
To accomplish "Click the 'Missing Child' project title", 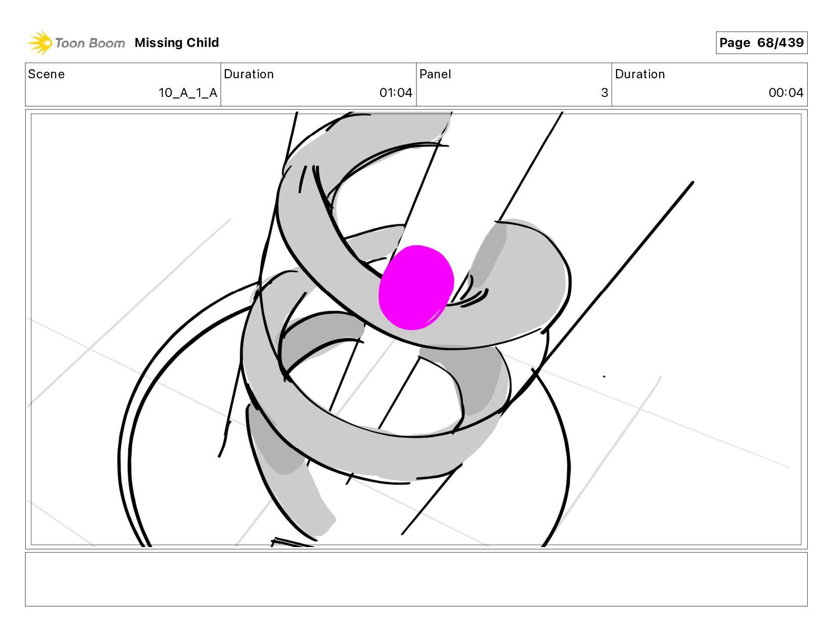I will click(x=177, y=43).
